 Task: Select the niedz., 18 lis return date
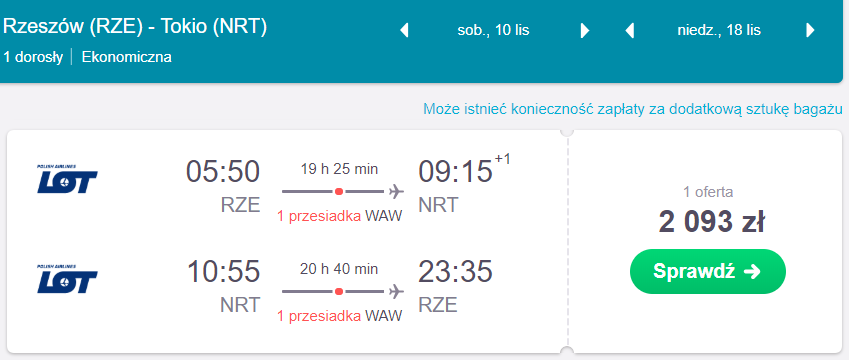point(719,30)
